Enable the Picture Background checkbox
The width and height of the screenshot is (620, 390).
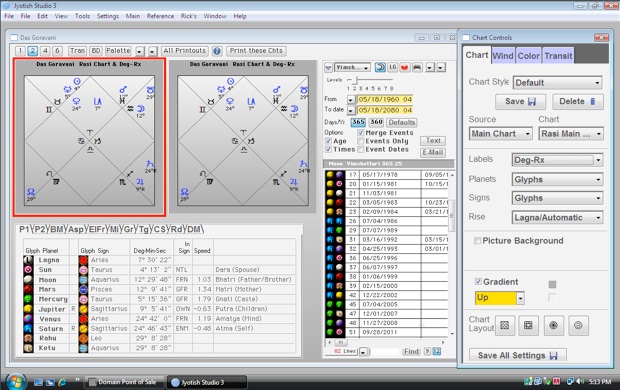click(477, 241)
